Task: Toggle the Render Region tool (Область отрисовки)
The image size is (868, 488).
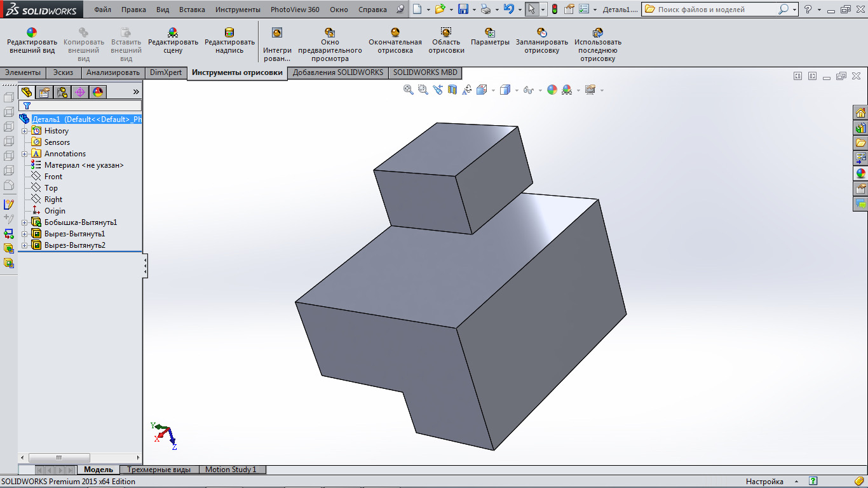Action: click(x=446, y=33)
